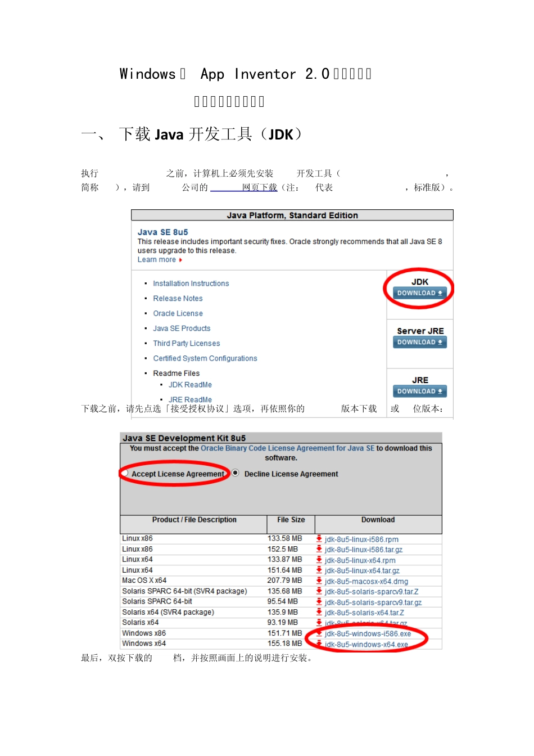Download jdk-8u5-solaris-sparcv9.tar.gz
The width and height of the screenshot is (534, 756).
[x=373, y=602]
